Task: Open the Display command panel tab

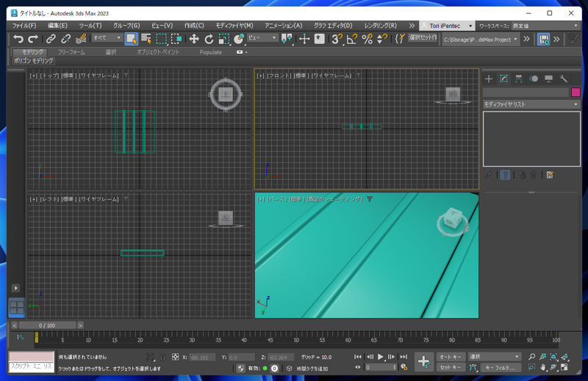Action: (548, 79)
